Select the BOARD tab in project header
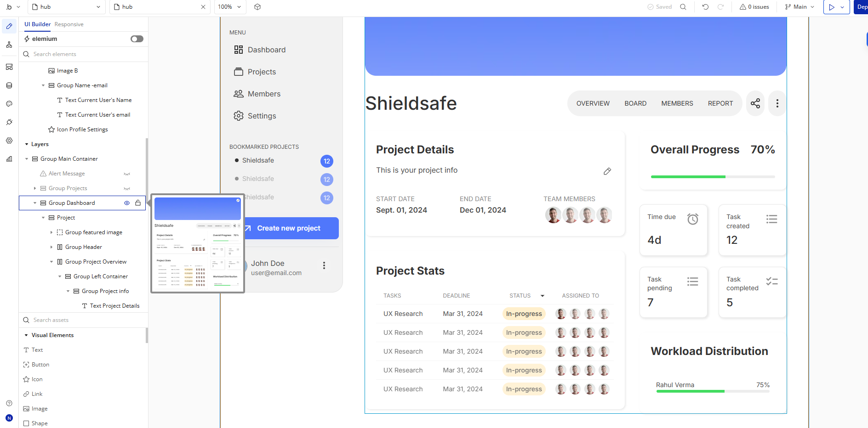Image resolution: width=868 pixels, height=428 pixels. tap(635, 103)
